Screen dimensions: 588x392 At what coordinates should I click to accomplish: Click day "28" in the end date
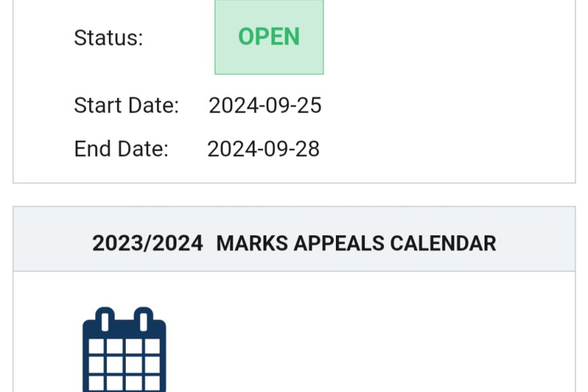tap(308, 149)
